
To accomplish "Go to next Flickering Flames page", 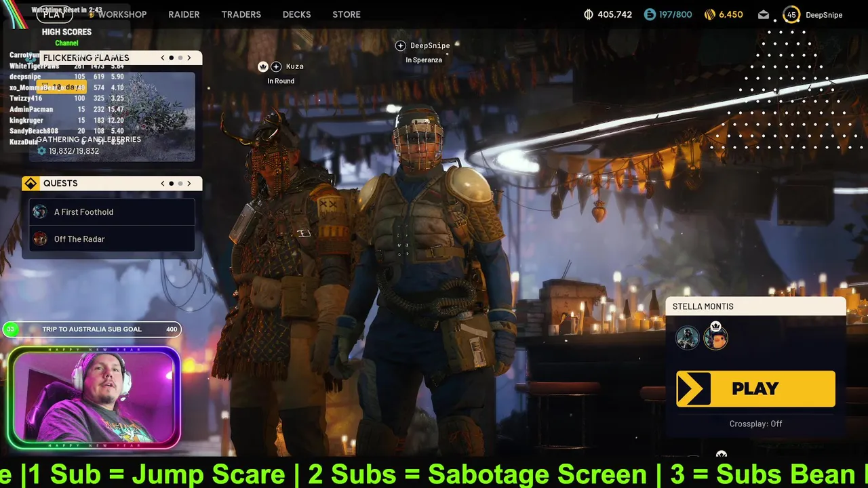I will [x=189, y=58].
